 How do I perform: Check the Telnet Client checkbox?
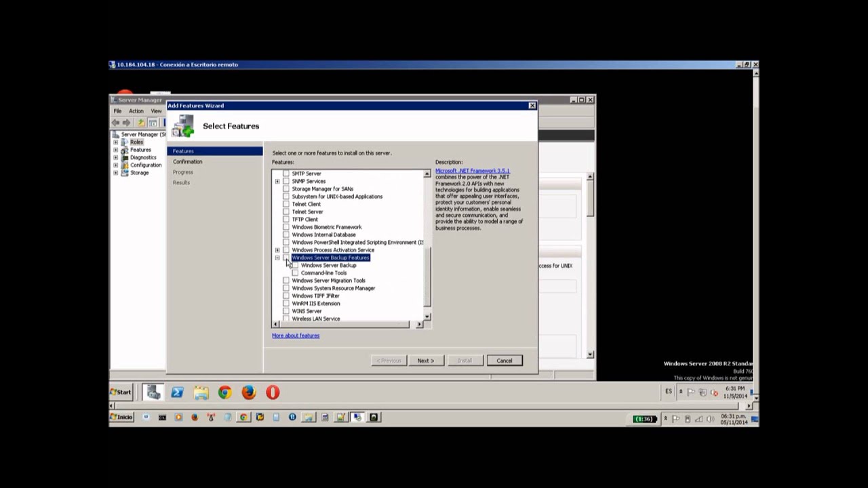tap(286, 204)
